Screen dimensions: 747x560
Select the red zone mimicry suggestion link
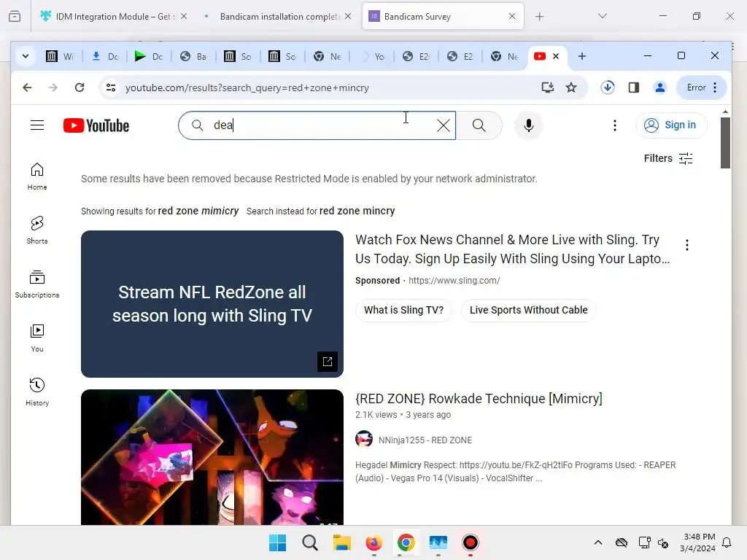[198, 211]
